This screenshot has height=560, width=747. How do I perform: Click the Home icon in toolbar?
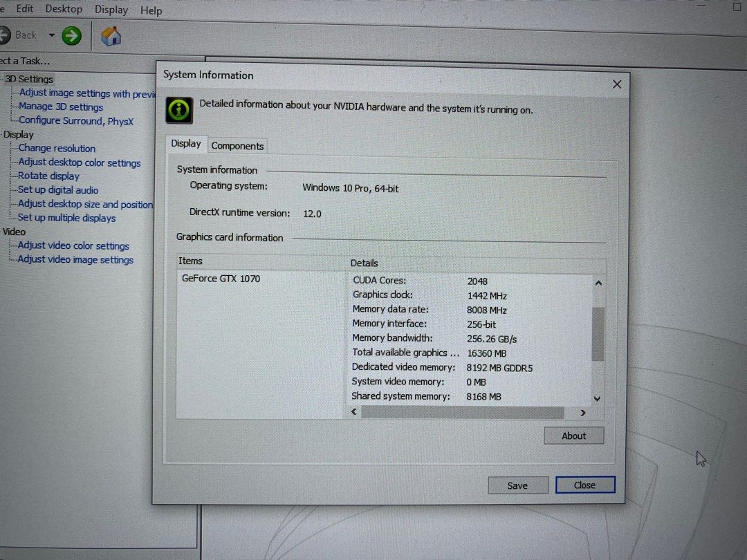point(111,36)
